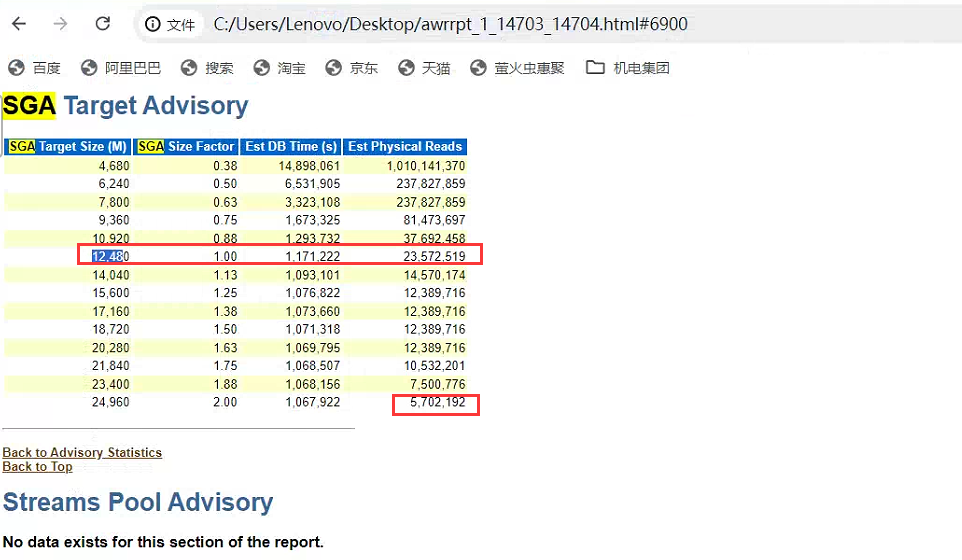Click the SGA Target Size (M) column header
The height and width of the screenshot is (560, 962).
[x=67, y=147]
